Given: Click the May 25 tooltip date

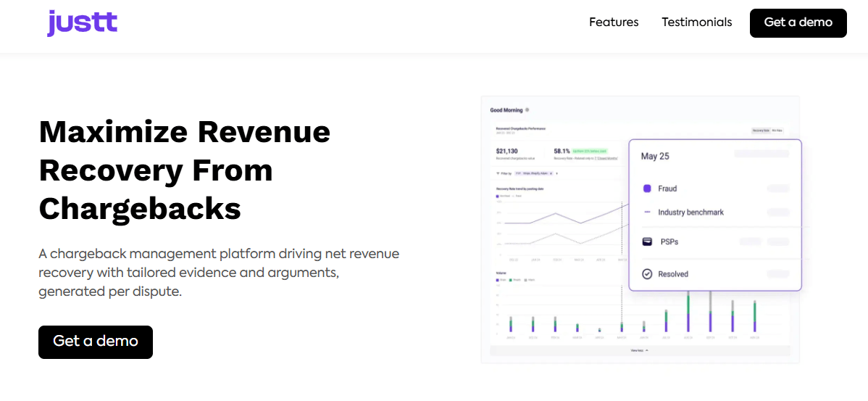Looking at the screenshot, I should [655, 156].
